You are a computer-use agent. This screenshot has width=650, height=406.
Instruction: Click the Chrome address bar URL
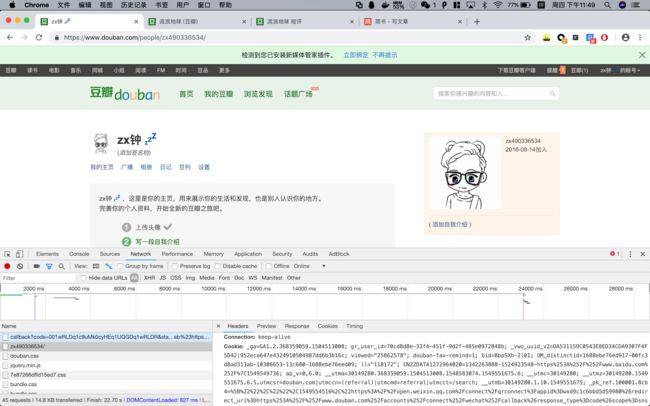tap(135, 38)
